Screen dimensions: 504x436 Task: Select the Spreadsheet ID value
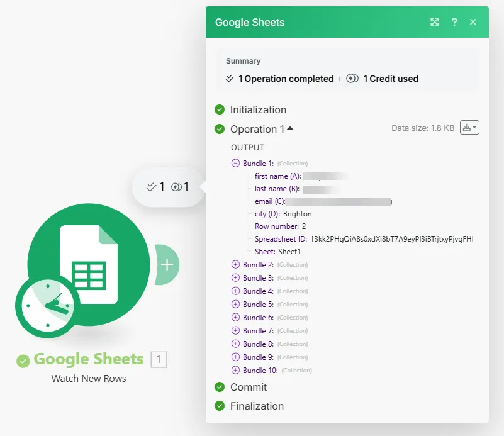[x=392, y=239]
